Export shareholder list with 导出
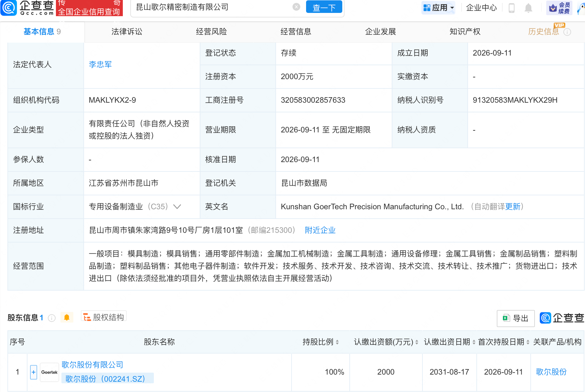 click(516, 318)
